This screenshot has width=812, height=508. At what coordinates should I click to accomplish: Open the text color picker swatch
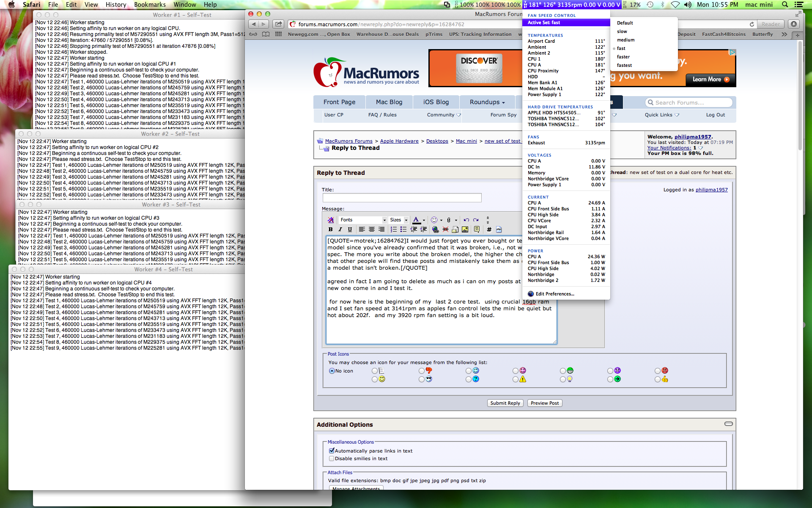(x=416, y=220)
